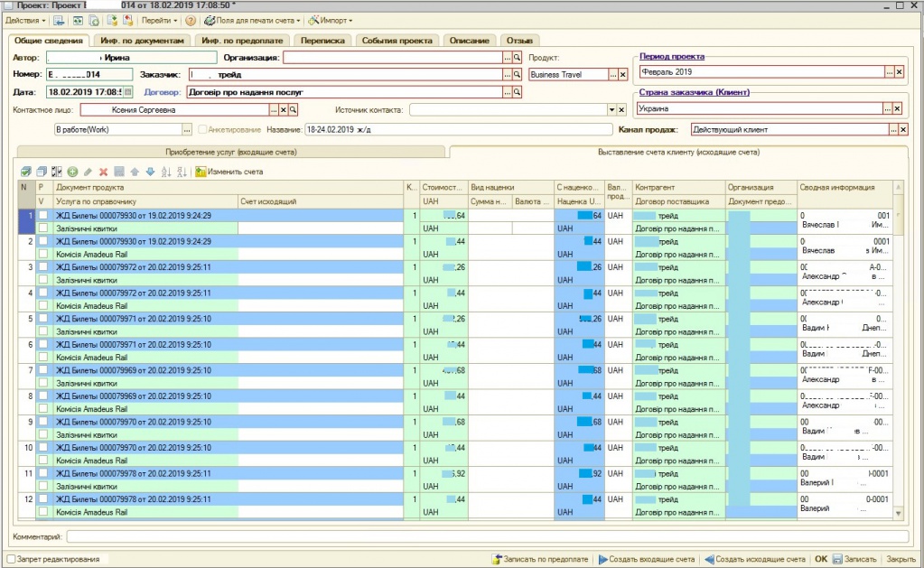924x568 pixels.
Task: Open selection list for В работе(Work) status
Action: tap(187, 130)
